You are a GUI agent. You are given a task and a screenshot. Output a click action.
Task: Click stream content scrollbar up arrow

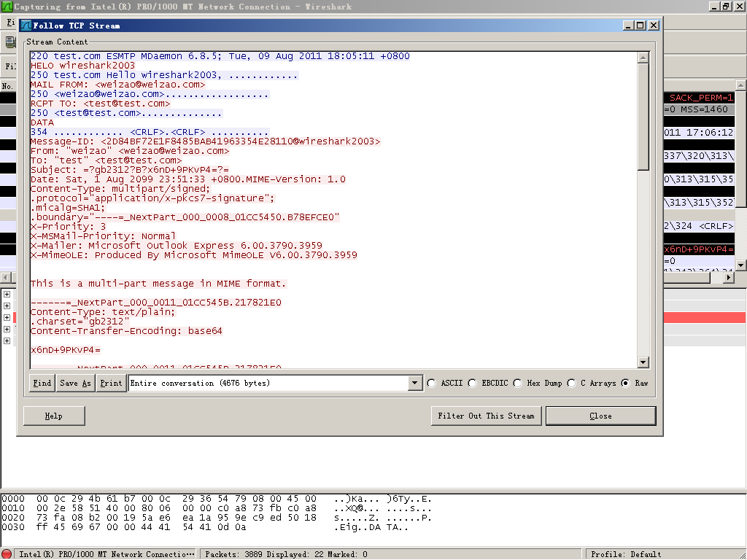[x=643, y=58]
